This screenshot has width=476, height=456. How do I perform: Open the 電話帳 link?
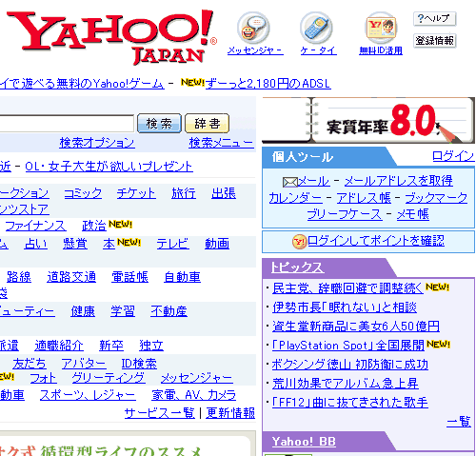(129, 277)
